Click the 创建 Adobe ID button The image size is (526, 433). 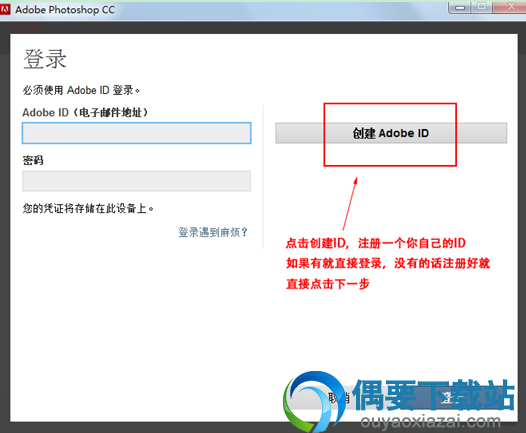[391, 133]
